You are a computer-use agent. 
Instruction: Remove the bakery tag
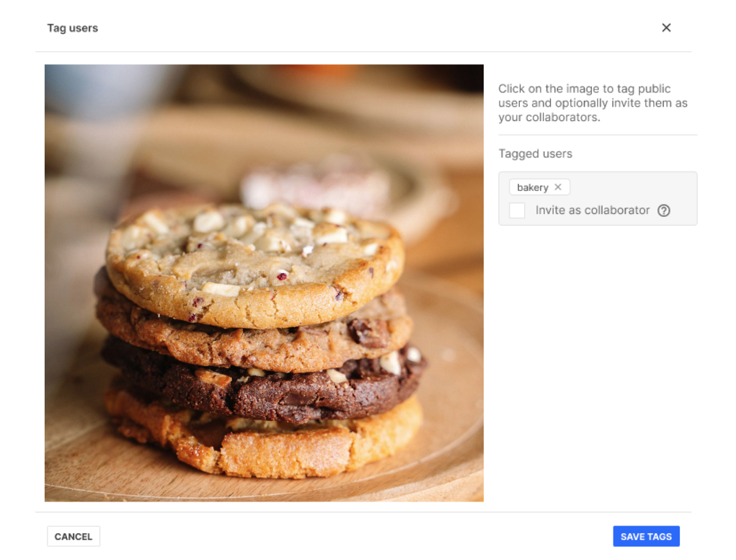pos(558,187)
